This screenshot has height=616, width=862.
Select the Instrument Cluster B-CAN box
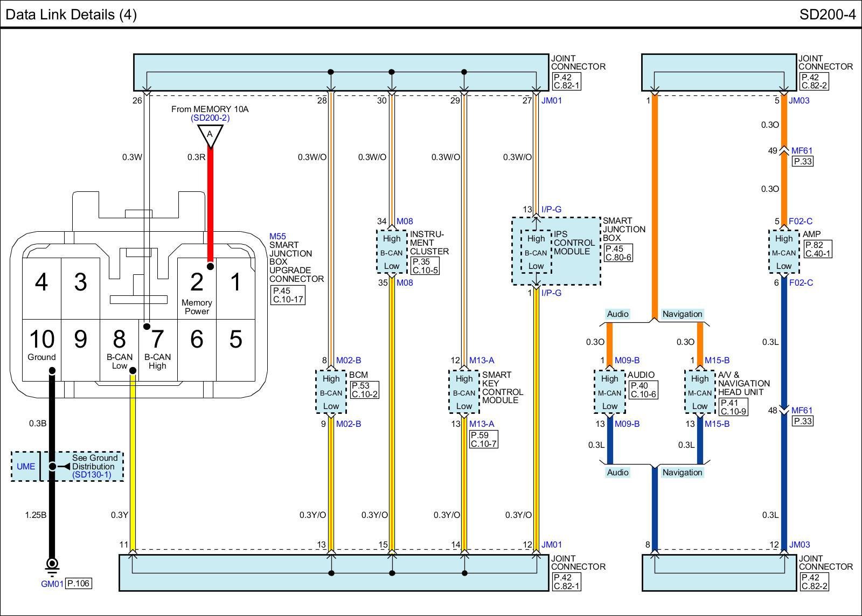[x=391, y=253]
